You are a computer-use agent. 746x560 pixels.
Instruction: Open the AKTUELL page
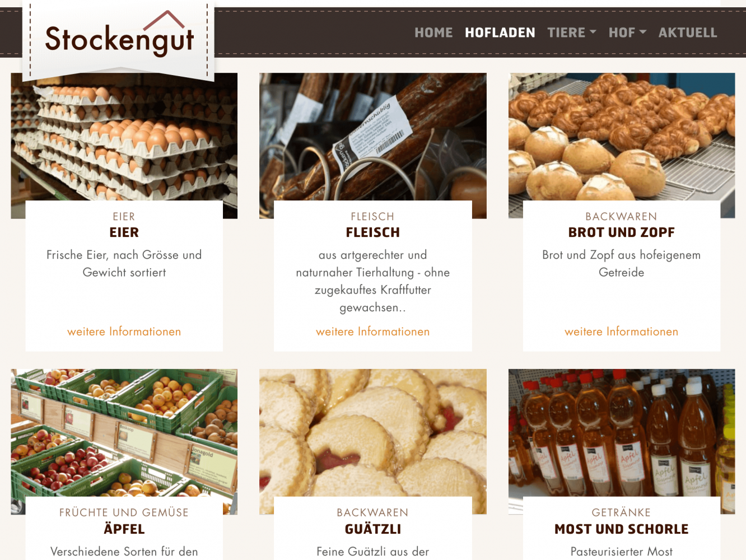tap(688, 32)
